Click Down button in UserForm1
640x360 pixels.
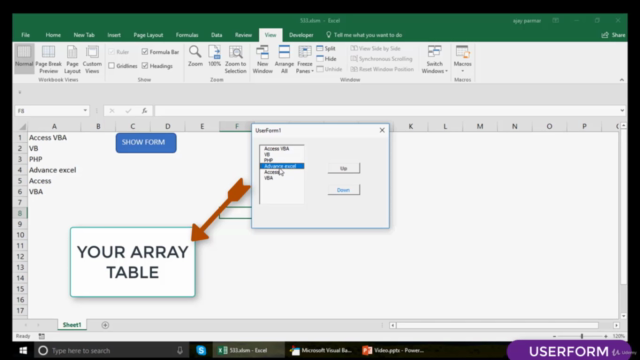(x=344, y=190)
